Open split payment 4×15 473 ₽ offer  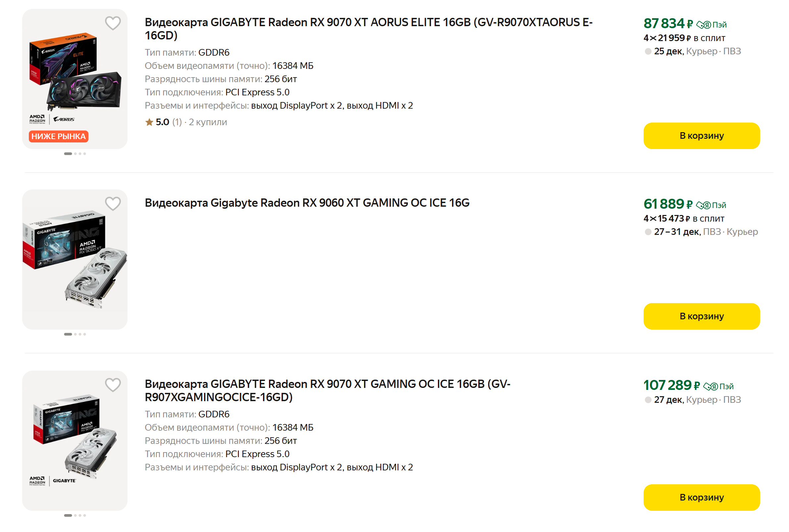coord(684,219)
